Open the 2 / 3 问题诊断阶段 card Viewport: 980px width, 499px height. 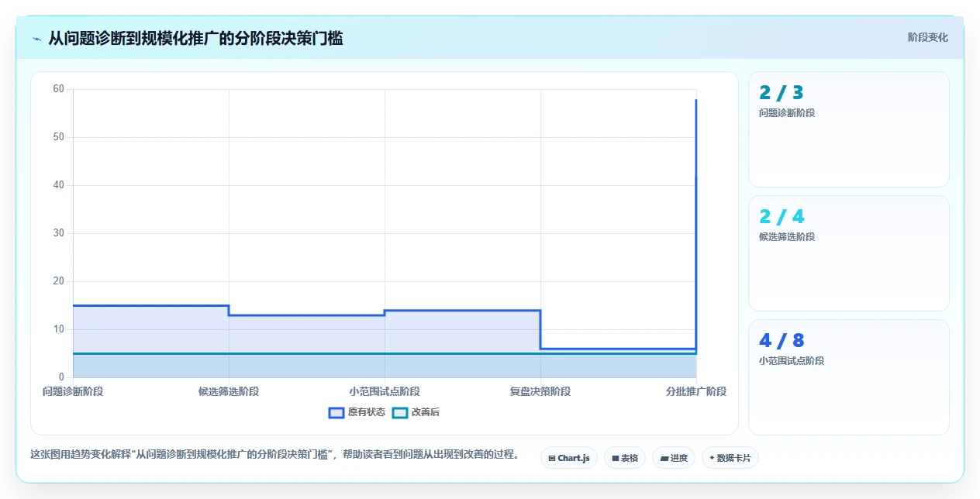coord(849,129)
